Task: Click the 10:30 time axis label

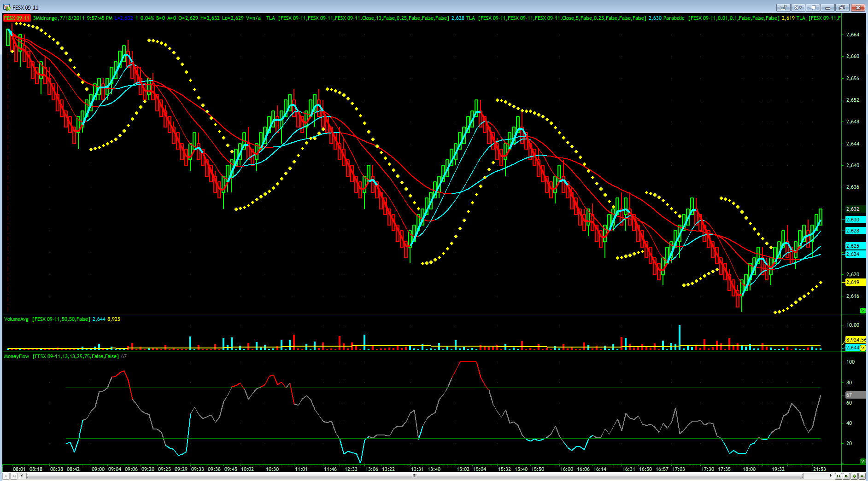Action: click(272, 469)
